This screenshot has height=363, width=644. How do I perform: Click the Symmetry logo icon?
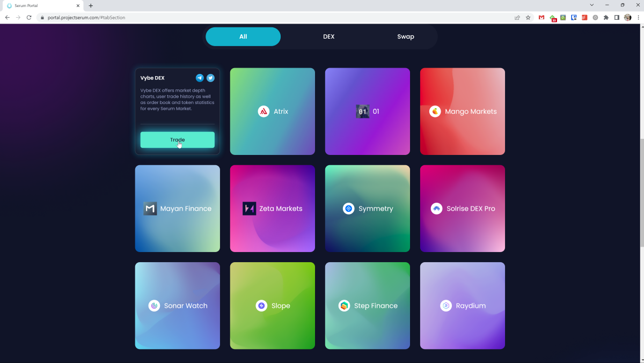[349, 209]
